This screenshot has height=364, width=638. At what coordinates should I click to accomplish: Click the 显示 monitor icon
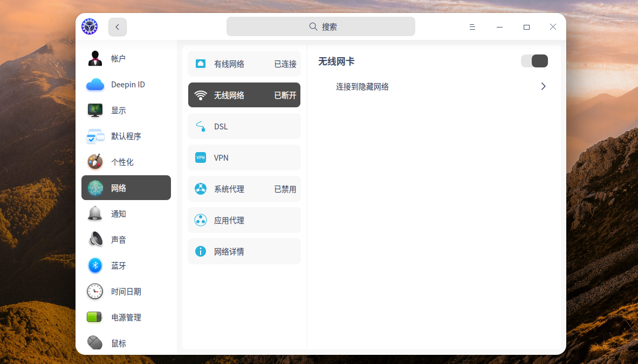[x=95, y=110]
